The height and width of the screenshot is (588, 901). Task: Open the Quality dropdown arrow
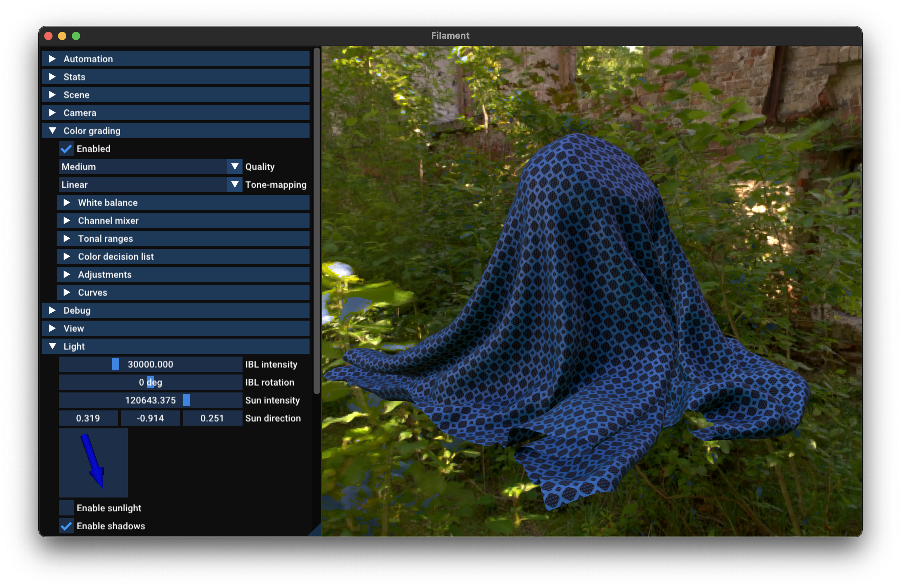235,167
